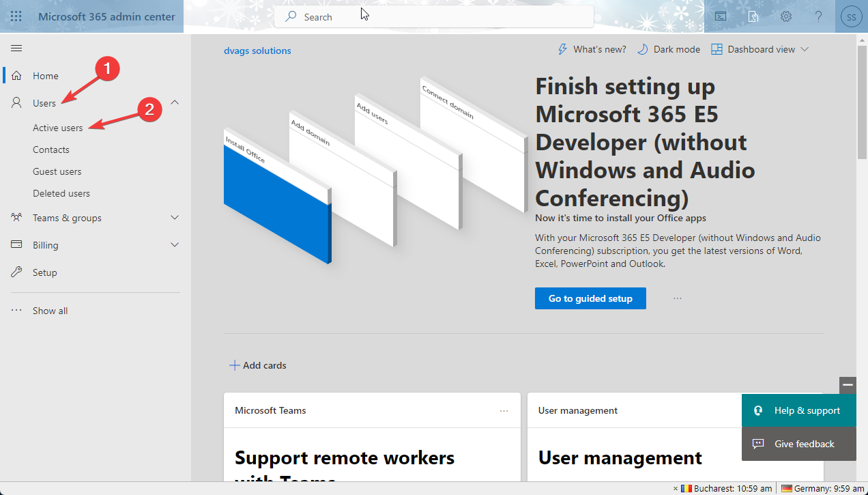Click the Billing card icon
Viewport: 868px width, 495px height.
pyautogui.click(x=16, y=244)
